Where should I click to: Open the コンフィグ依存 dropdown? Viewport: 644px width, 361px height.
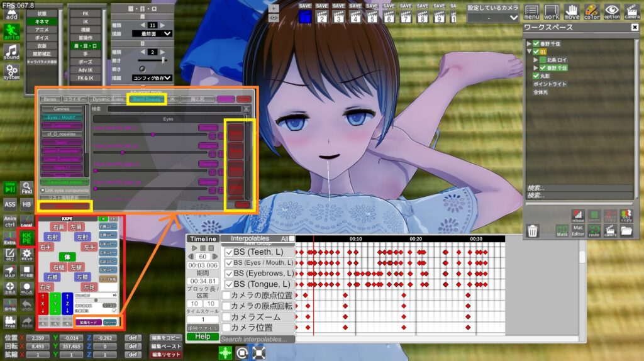(152, 78)
